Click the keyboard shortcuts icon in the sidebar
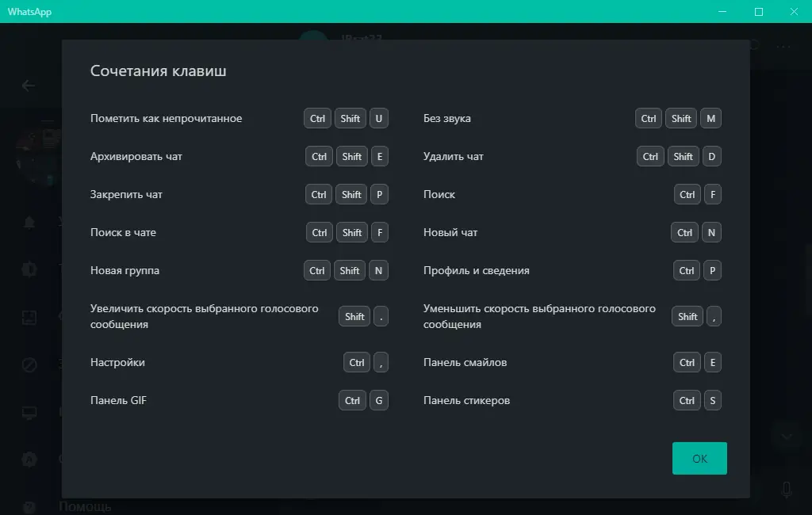The height and width of the screenshot is (515, 812). point(29,458)
